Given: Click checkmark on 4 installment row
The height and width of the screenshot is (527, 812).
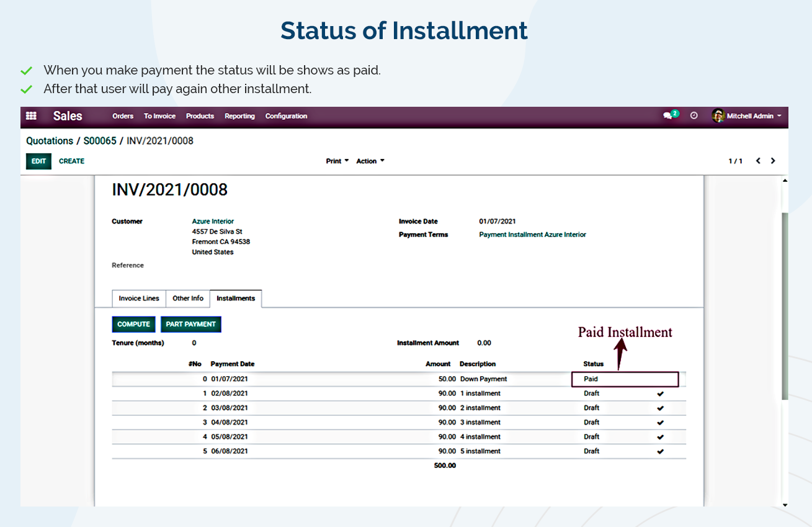Looking at the screenshot, I should click(x=660, y=437).
